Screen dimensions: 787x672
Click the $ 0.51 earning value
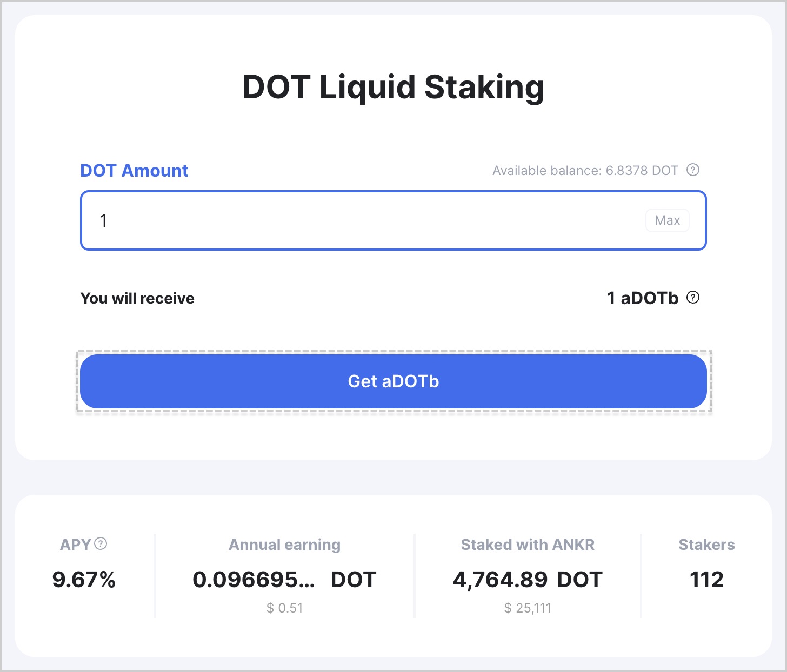[x=285, y=608]
